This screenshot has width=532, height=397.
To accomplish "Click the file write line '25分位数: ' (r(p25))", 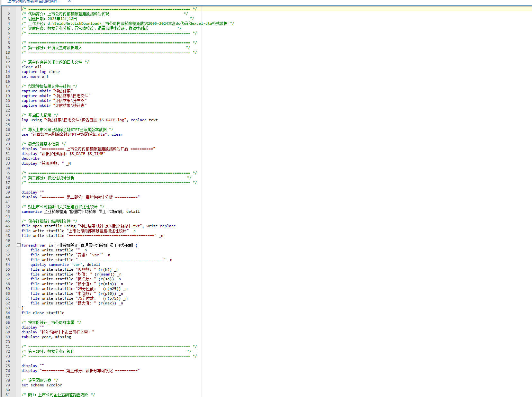I will (x=79, y=289).
